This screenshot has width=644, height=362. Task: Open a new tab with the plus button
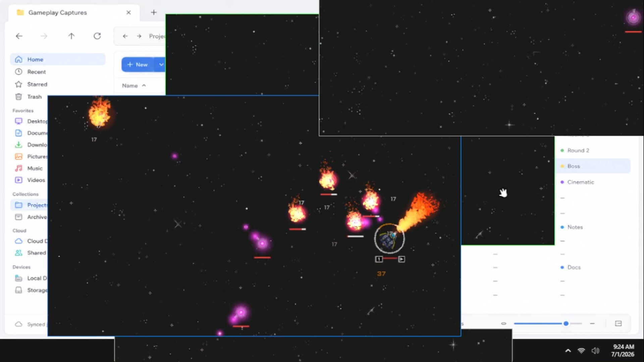154,12
